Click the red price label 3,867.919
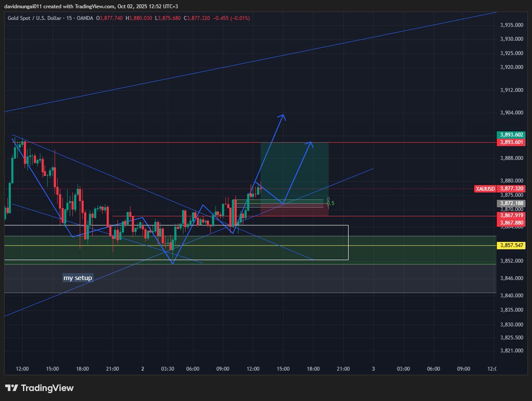The width and height of the screenshot is (532, 401). 511,215
